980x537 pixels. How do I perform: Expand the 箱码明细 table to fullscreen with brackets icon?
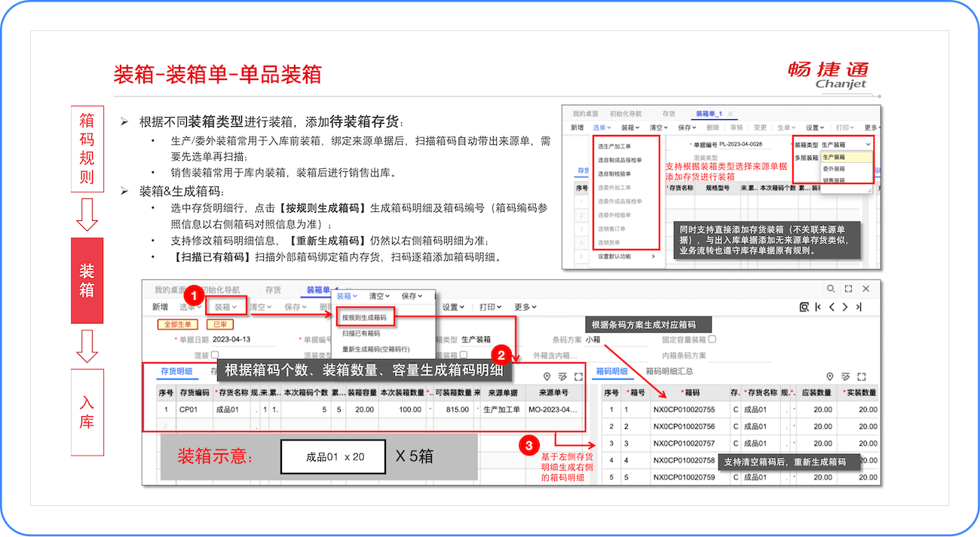(862, 377)
